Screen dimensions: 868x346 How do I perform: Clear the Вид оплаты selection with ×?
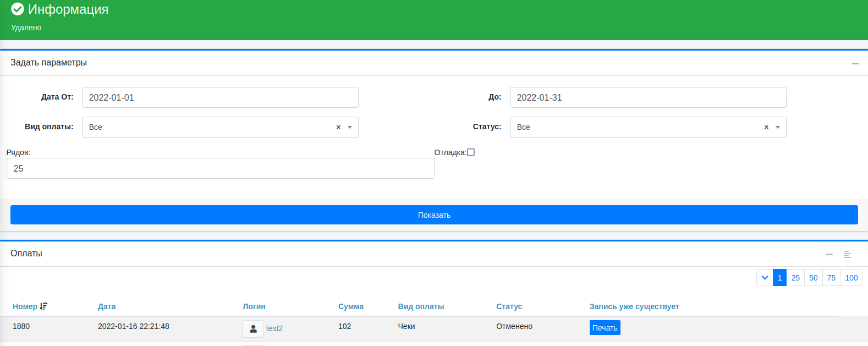[338, 127]
